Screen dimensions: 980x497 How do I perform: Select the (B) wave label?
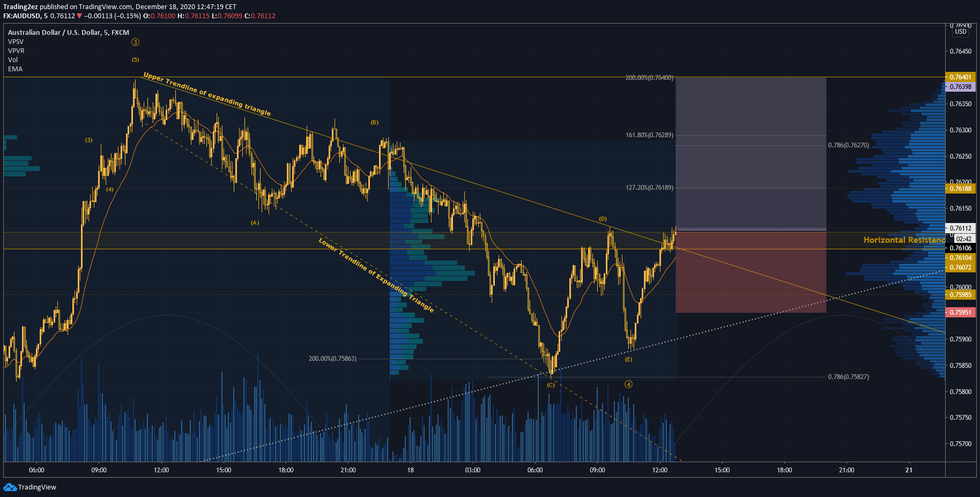tap(374, 123)
